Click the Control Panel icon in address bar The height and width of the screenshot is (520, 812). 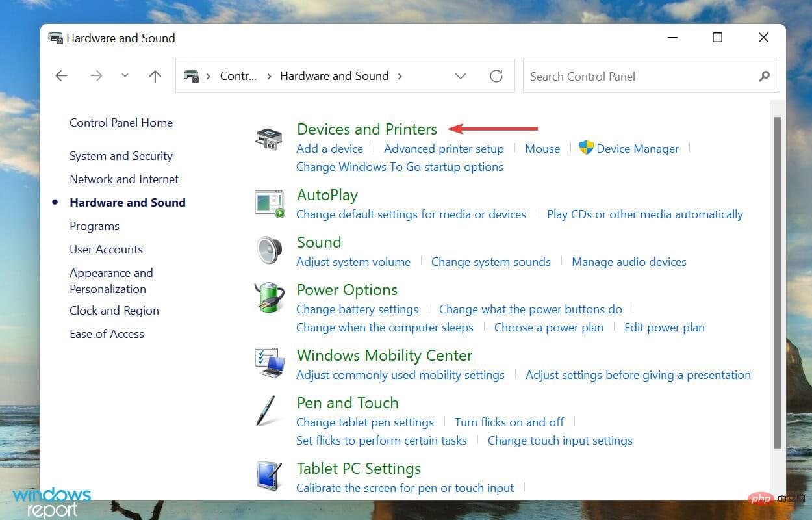[191, 76]
